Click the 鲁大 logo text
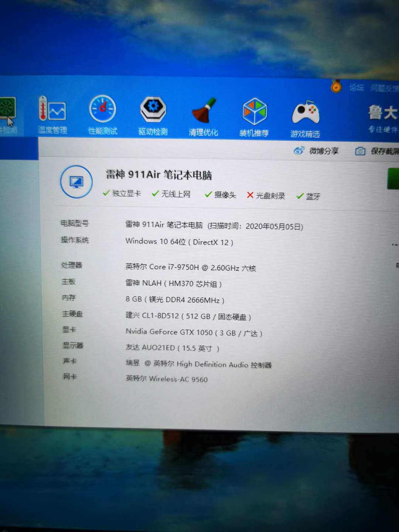The height and width of the screenshot is (532, 399). 383,112
